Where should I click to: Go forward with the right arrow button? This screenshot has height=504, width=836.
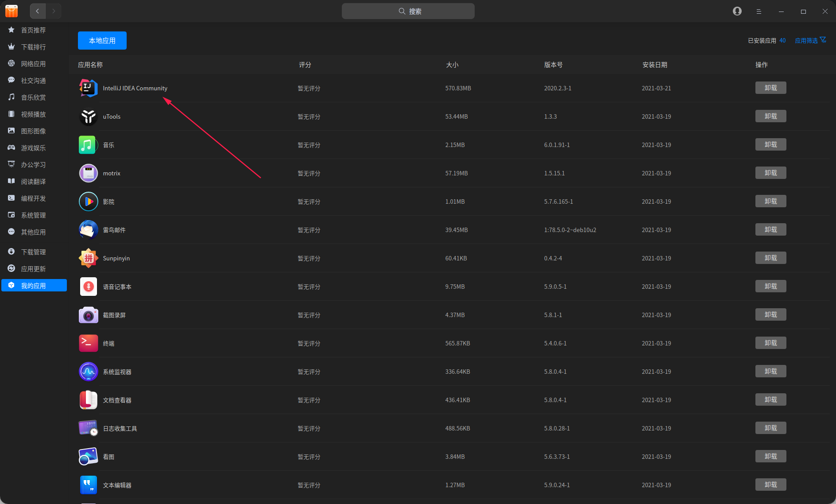coord(54,11)
